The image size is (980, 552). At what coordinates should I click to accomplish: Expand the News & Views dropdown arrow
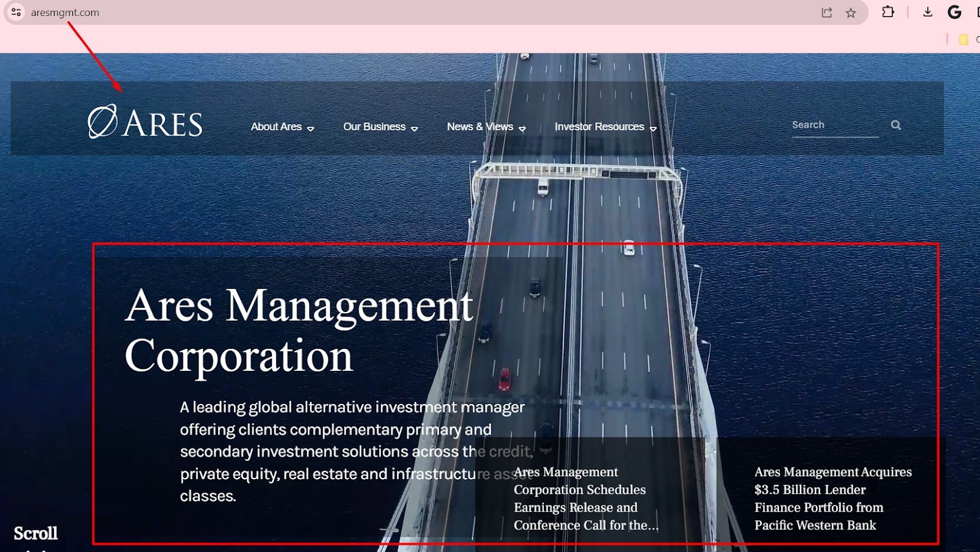pyautogui.click(x=522, y=129)
